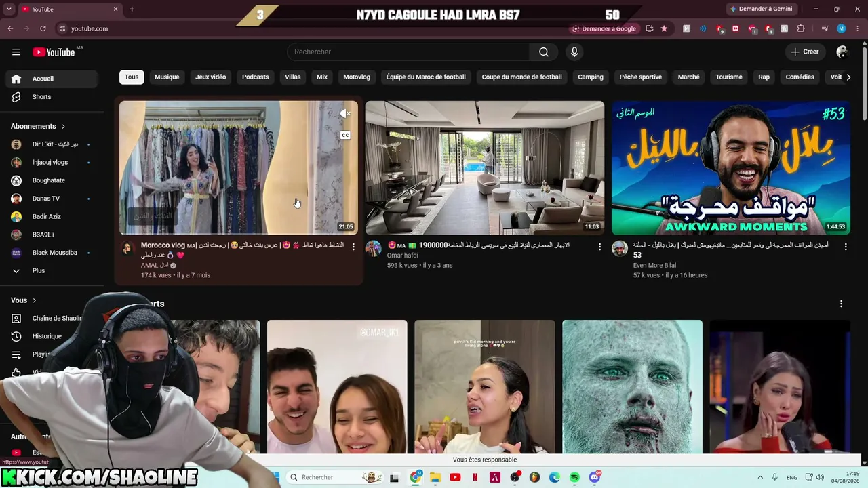Screen dimensions: 868x488
Task: Open the B3A9Lii subscription
Action: (x=52, y=235)
